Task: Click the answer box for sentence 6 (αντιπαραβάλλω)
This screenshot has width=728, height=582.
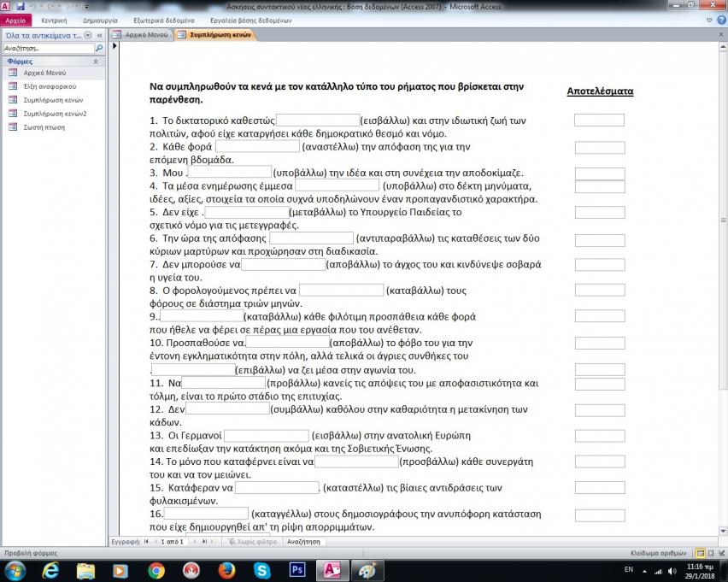Action: point(312,238)
